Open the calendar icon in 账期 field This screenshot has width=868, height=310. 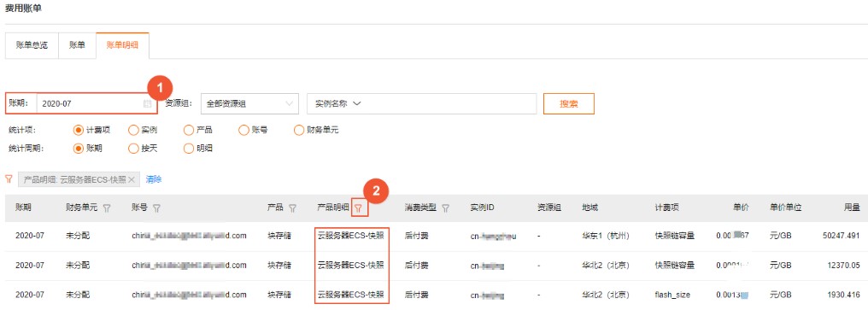[x=147, y=103]
